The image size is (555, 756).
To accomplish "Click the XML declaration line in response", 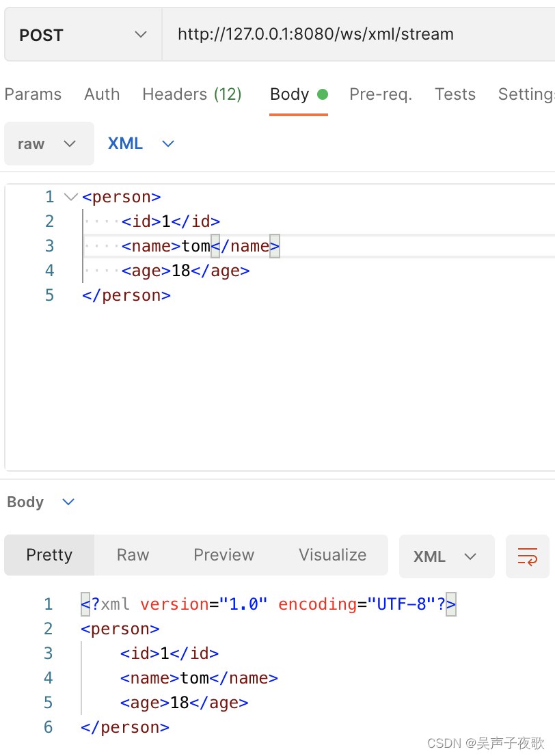I will point(268,604).
